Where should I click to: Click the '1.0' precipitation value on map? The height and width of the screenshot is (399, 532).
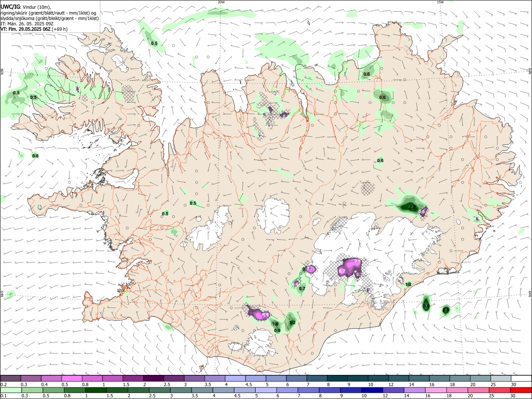tap(275, 324)
